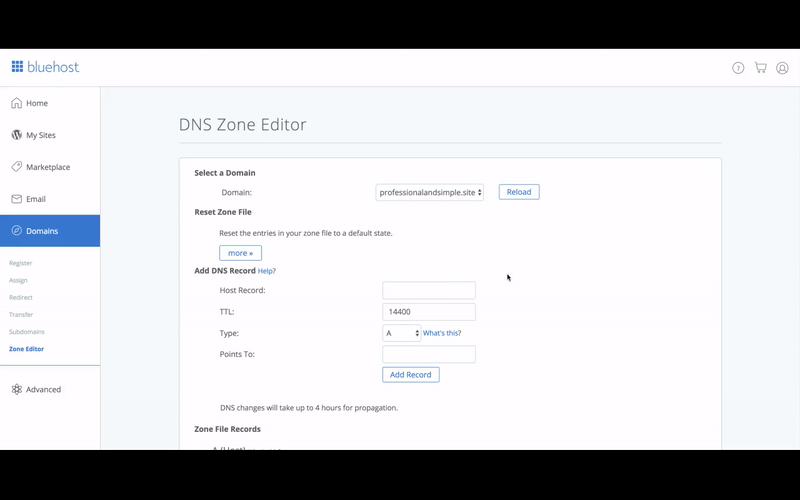Click the Email envelope icon

tap(16, 199)
